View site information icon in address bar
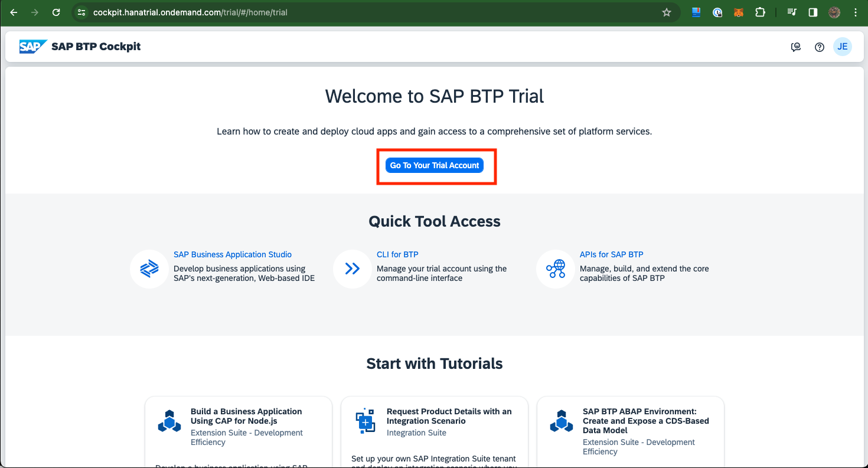Screen dimensions: 868x468 pos(81,12)
